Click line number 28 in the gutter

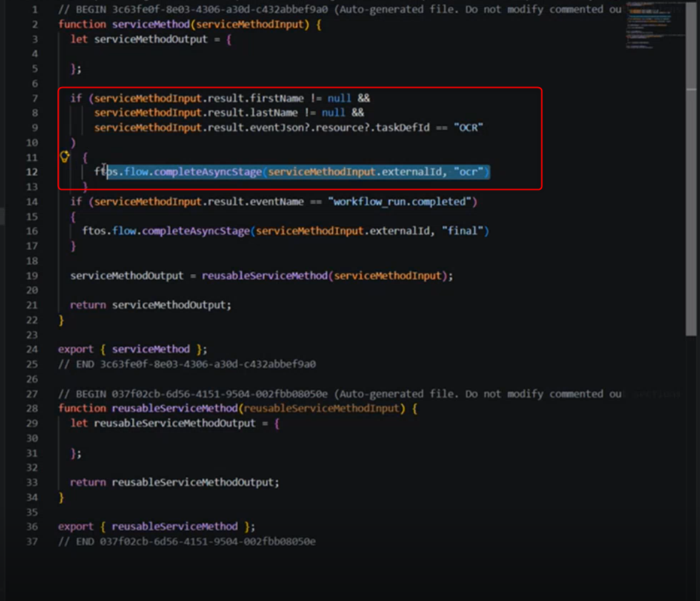[x=31, y=408]
